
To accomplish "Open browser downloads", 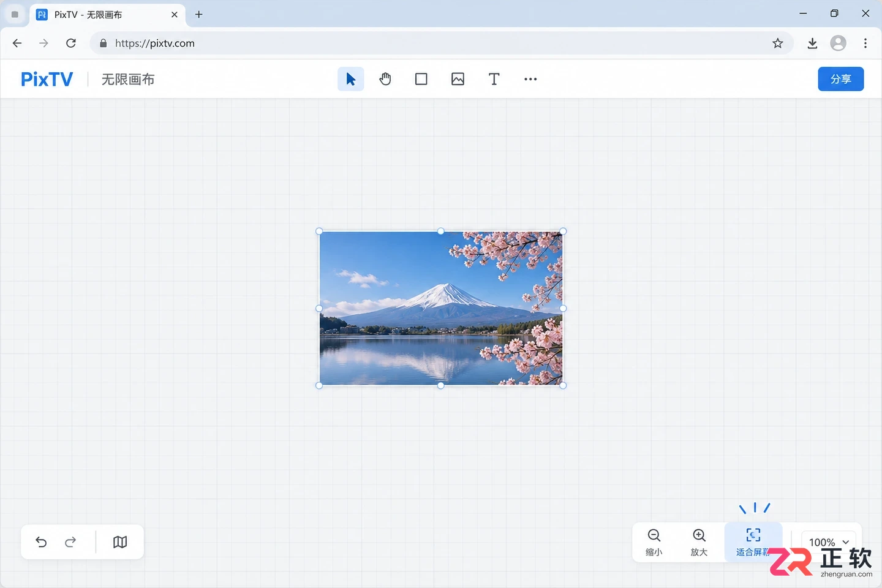I will (812, 43).
